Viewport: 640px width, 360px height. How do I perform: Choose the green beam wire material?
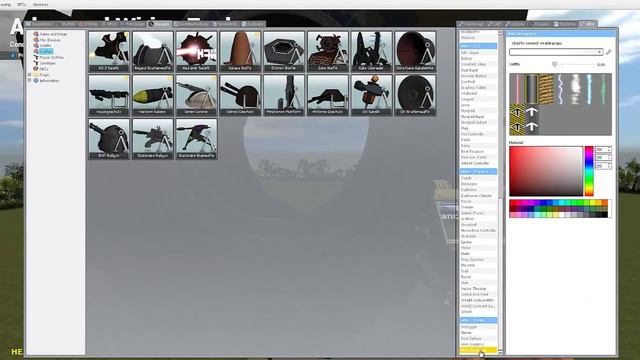pyautogui.click(x=603, y=89)
